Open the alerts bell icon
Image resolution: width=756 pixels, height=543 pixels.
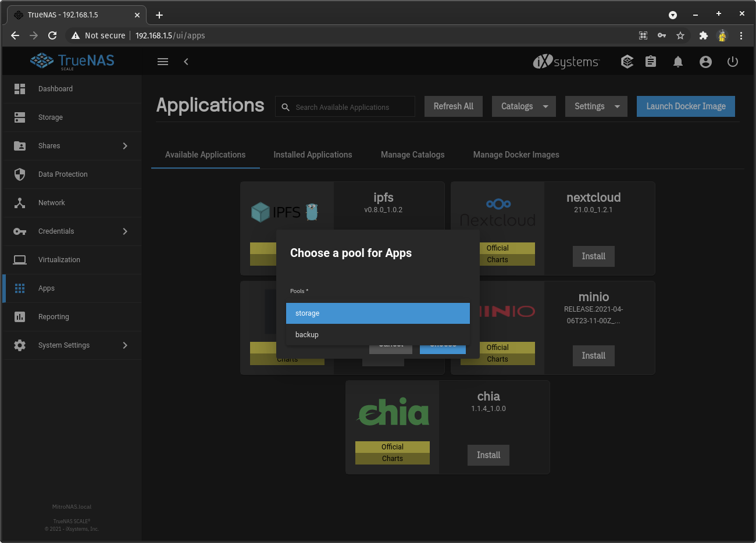[x=678, y=62]
